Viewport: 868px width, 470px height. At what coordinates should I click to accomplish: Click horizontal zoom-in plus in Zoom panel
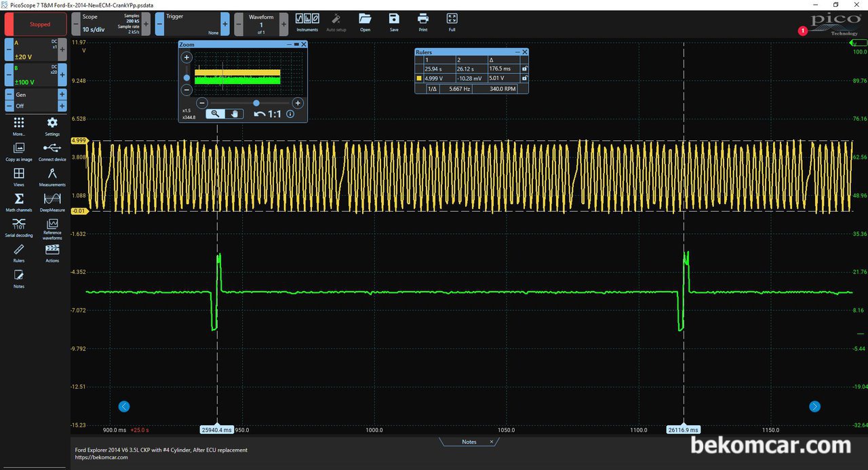click(x=297, y=103)
